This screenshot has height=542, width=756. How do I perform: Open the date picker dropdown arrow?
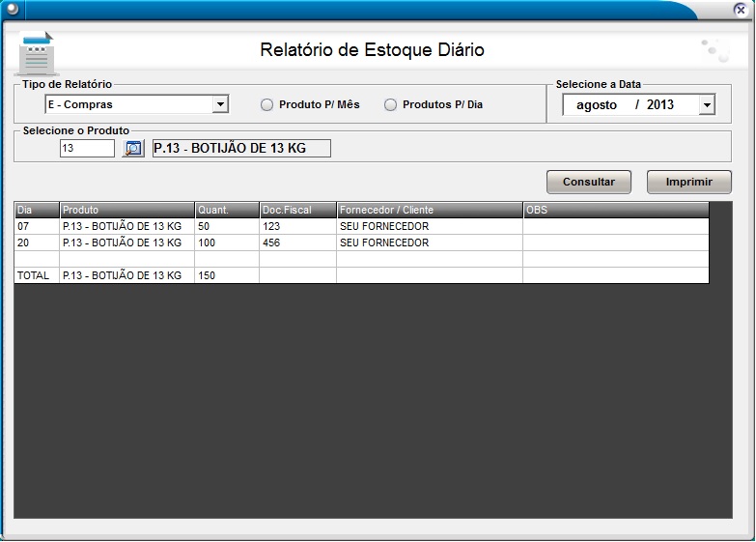707,104
